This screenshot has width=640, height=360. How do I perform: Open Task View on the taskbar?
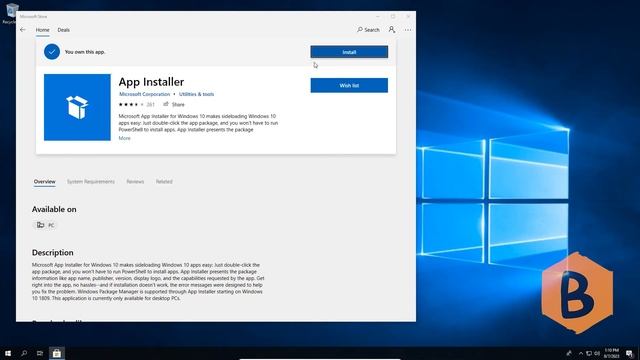point(40,353)
